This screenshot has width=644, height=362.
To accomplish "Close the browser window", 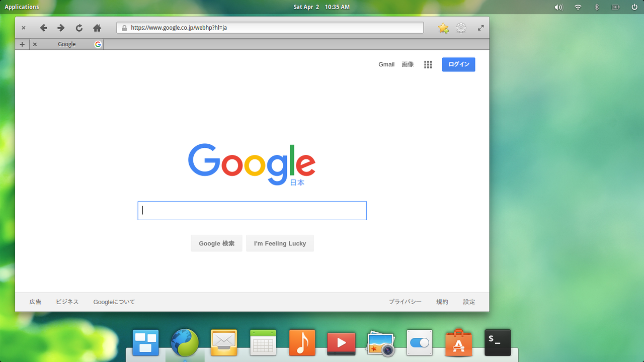I will point(24,28).
